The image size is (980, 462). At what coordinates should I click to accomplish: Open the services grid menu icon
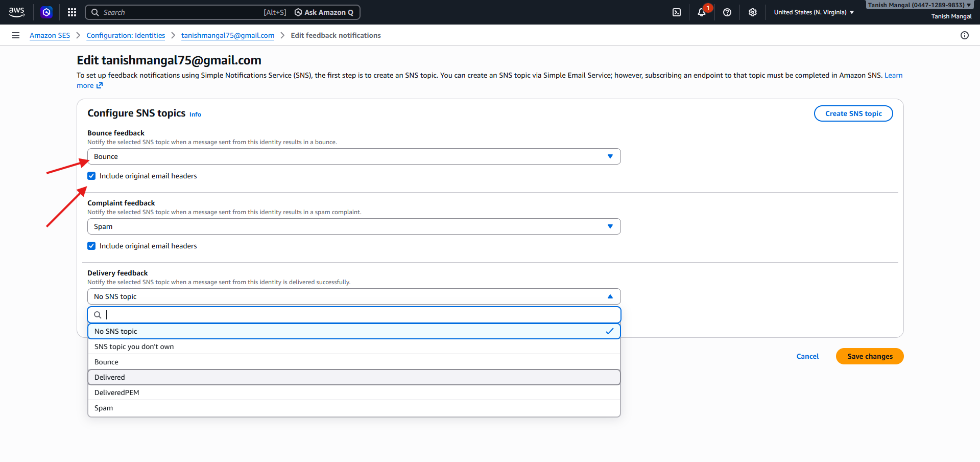coord(72,12)
